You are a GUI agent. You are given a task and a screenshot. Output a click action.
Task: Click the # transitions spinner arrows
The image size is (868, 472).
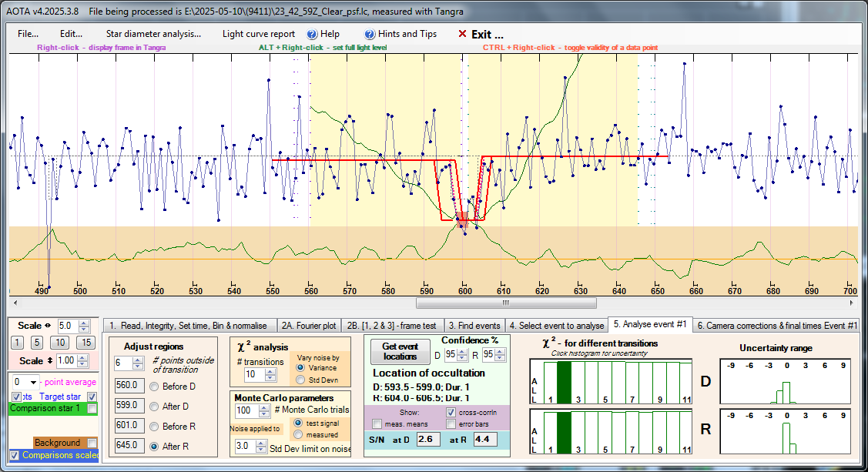[x=270, y=374]
